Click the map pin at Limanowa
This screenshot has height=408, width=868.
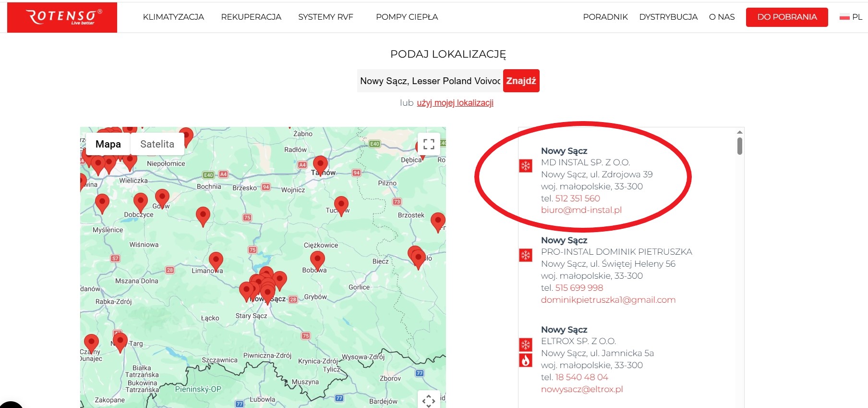pyautogui.click(x=216, y=261)
